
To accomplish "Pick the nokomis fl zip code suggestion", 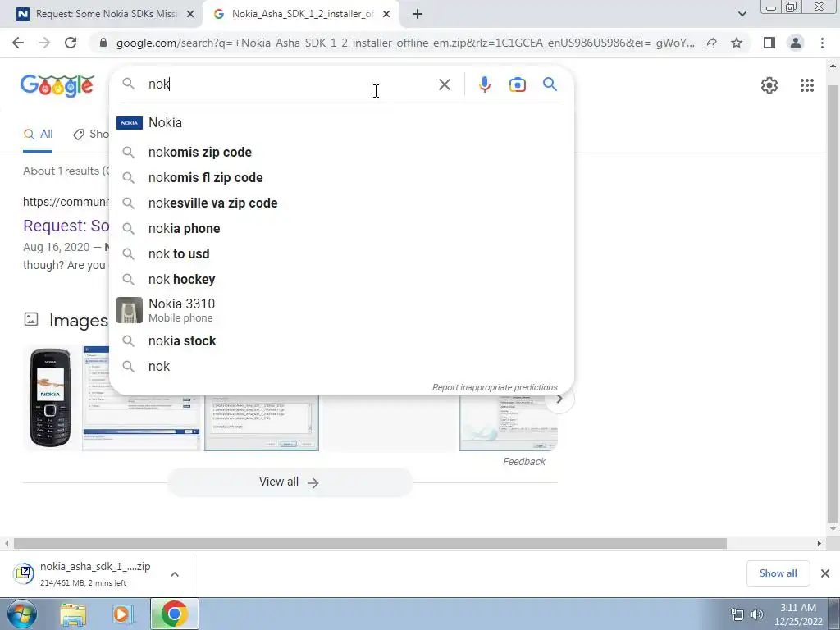I will point(340,178).
